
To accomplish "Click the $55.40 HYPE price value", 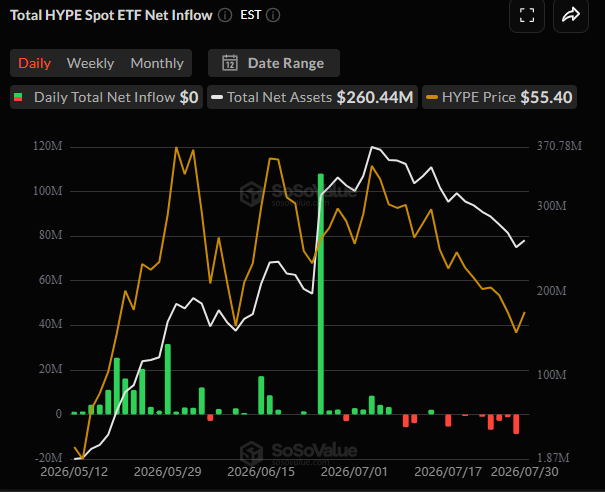I will (546, 97).
